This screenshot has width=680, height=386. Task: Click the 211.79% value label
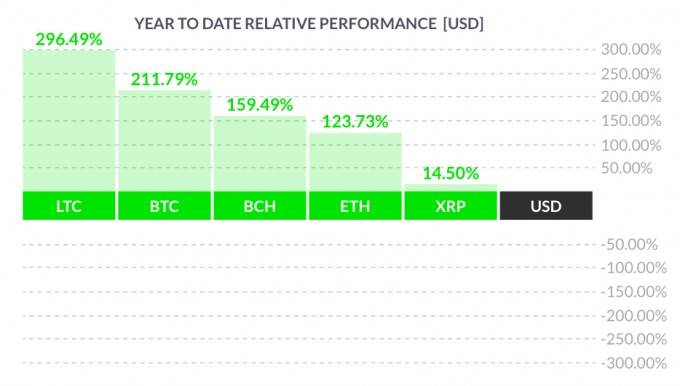[164, 79]
